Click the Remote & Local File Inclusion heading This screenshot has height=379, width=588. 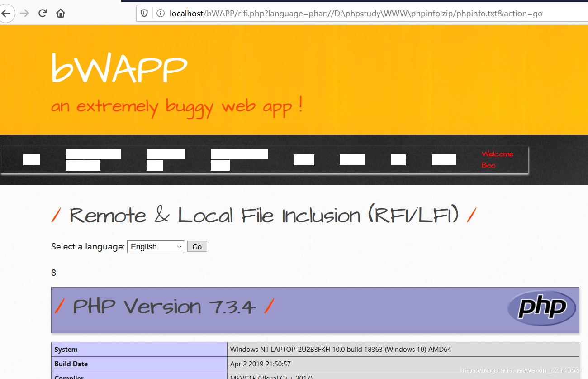264,215
